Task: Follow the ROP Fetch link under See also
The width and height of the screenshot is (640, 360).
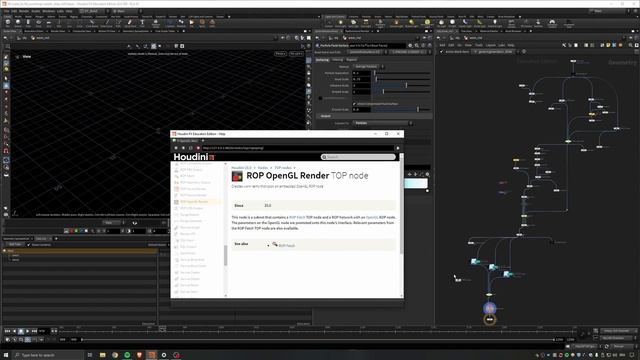Action: point(287,246)
